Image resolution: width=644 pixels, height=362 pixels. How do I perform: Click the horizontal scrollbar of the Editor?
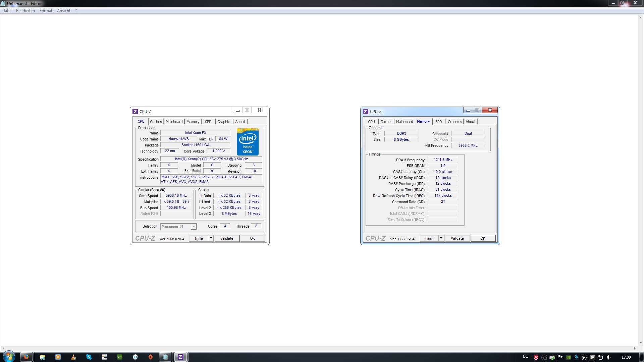319,348
